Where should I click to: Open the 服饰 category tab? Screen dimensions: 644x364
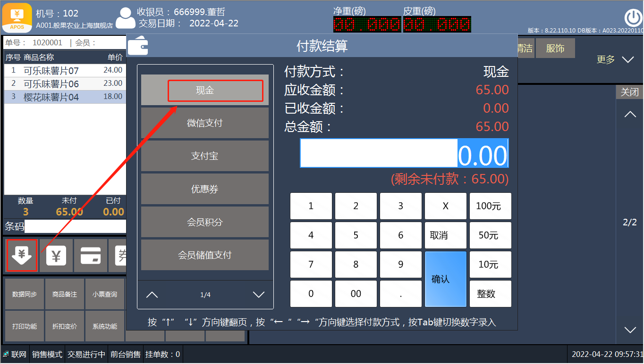click(x=555, y=48)
